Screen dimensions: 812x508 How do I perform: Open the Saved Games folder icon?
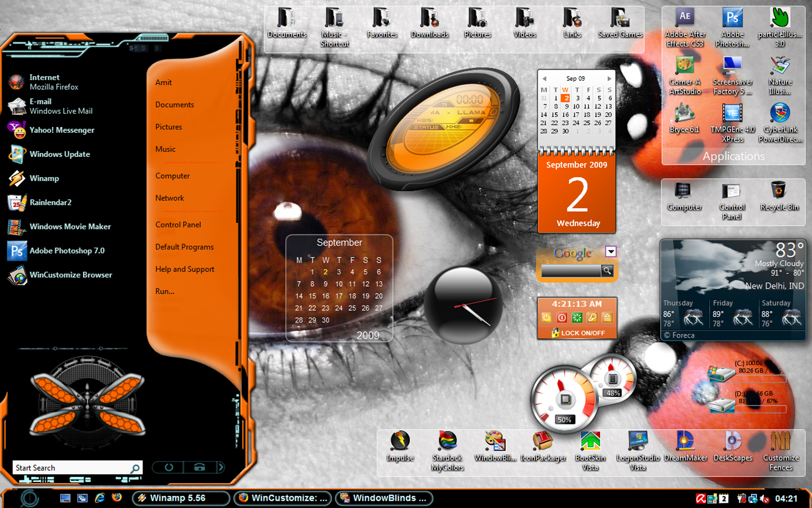point(620,23)
